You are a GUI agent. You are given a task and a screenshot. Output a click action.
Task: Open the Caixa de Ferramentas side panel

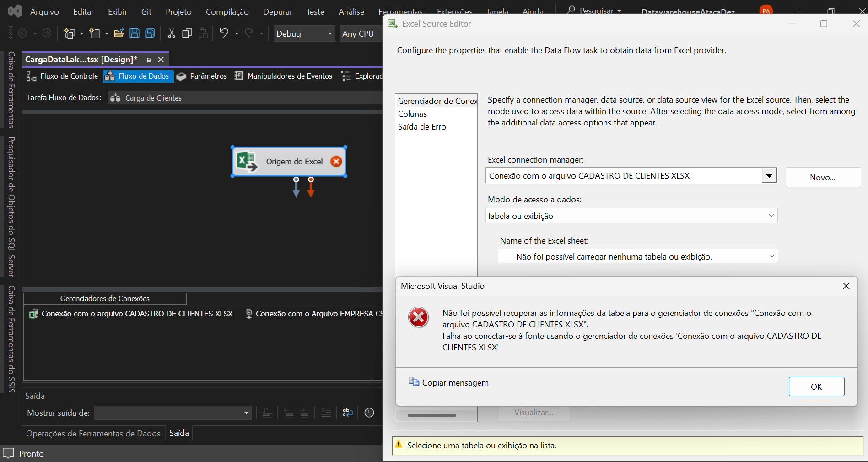(11, 89)
